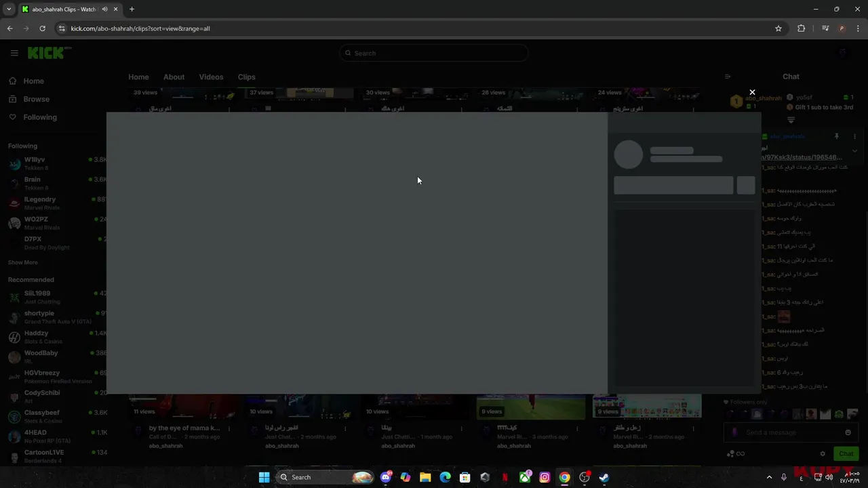868x488 pixels.
Task: Open followed channel Brain
Action: point(57,183)
